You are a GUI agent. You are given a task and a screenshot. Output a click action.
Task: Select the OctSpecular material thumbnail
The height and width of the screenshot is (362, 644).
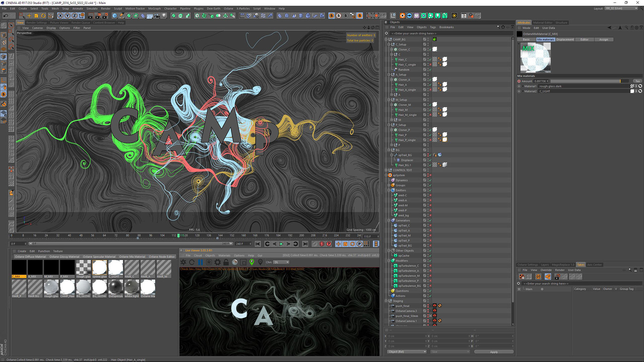(115, 288)
